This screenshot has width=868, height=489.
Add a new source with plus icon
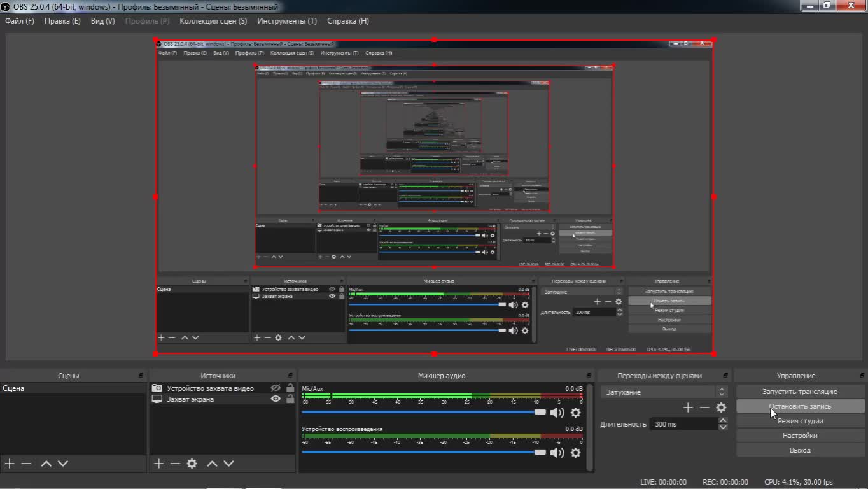click(x=159, y=464)
